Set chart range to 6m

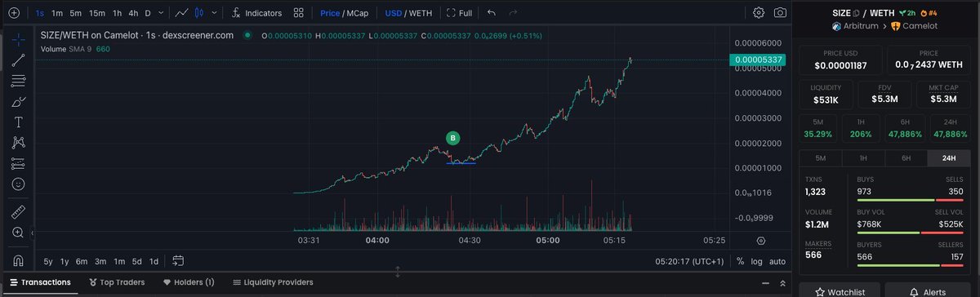pos(82,261)
